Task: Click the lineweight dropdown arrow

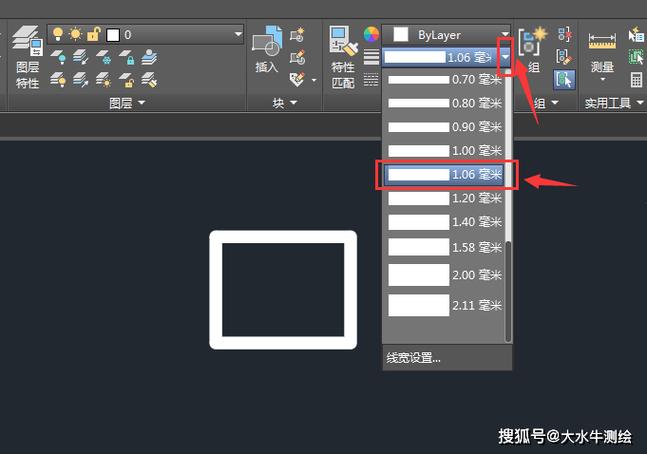Action: (507, 58)
